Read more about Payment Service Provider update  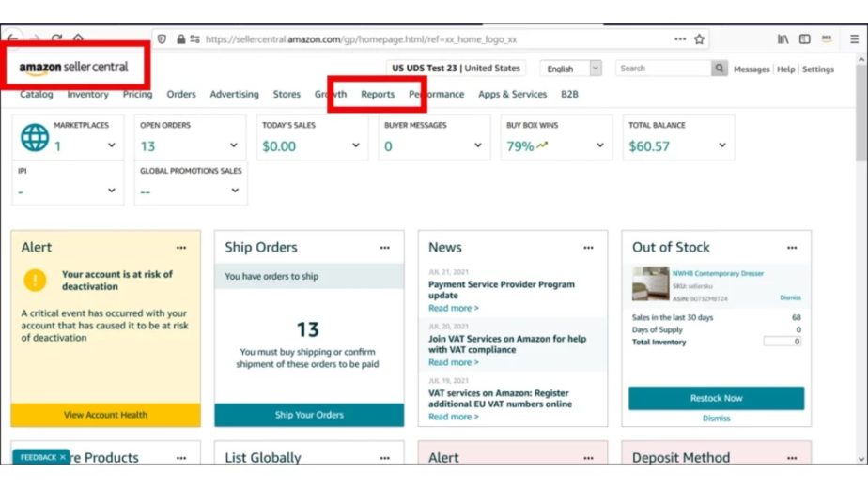point(454,308)
